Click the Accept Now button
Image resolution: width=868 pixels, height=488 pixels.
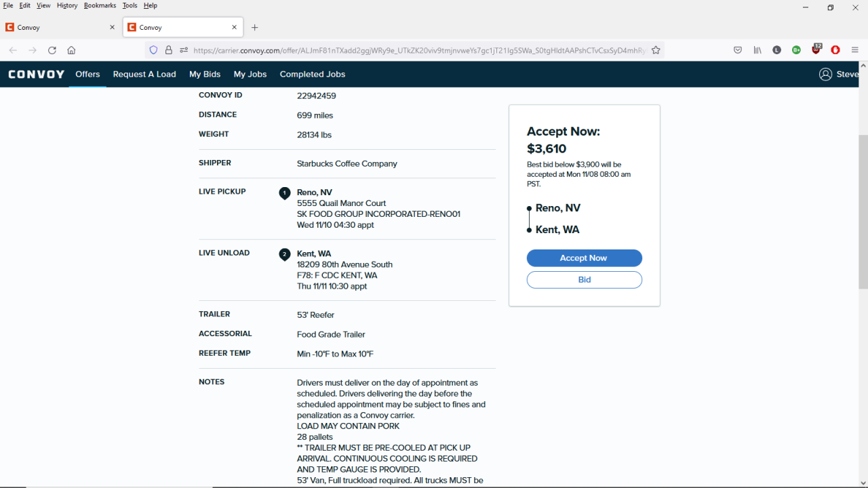click(584, 258)
